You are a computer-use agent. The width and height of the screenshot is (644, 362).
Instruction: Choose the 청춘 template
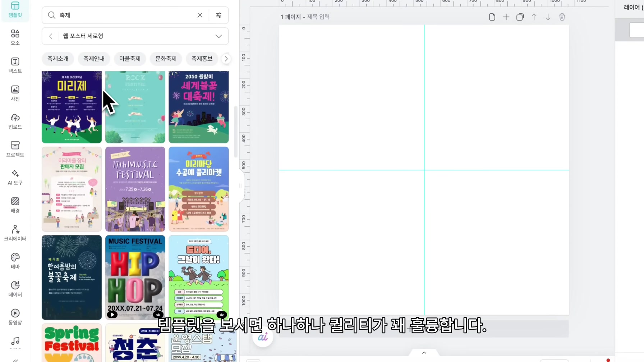135,343
